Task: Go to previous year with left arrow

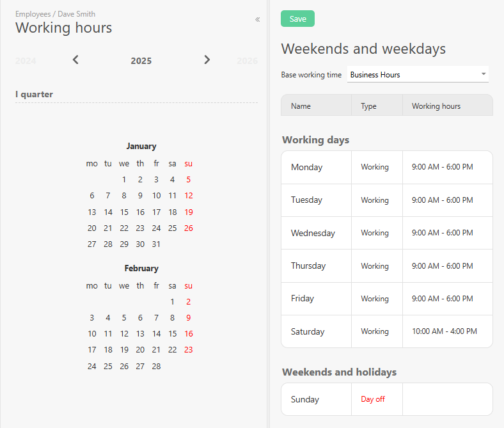Action: click(75, 60)
